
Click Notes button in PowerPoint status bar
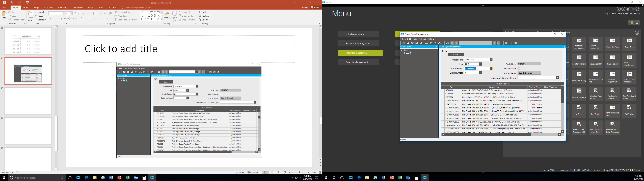pos(240,172)
